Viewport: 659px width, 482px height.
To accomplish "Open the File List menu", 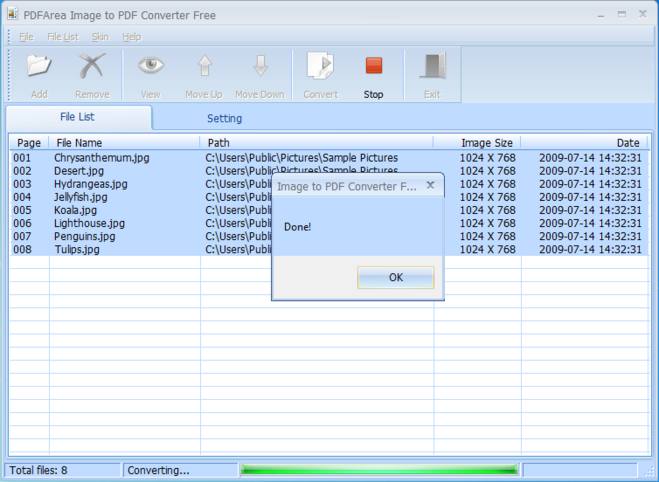I will 63,37.
